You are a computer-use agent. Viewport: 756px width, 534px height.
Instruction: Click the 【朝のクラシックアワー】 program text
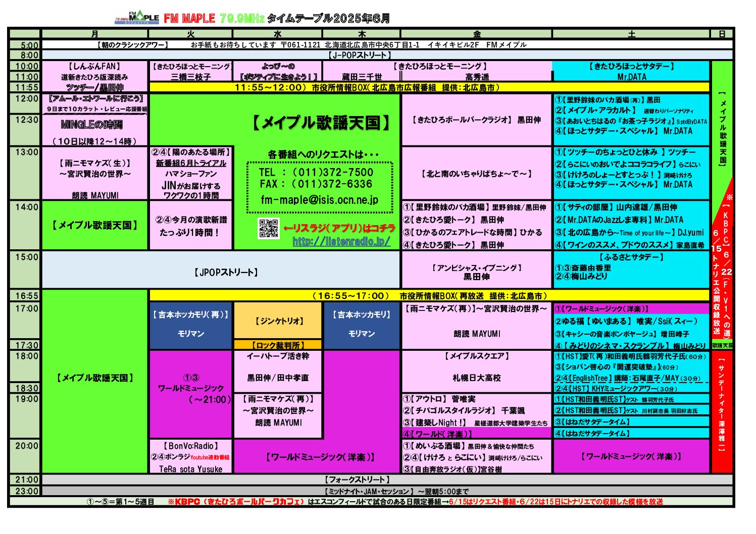(132, 45)
